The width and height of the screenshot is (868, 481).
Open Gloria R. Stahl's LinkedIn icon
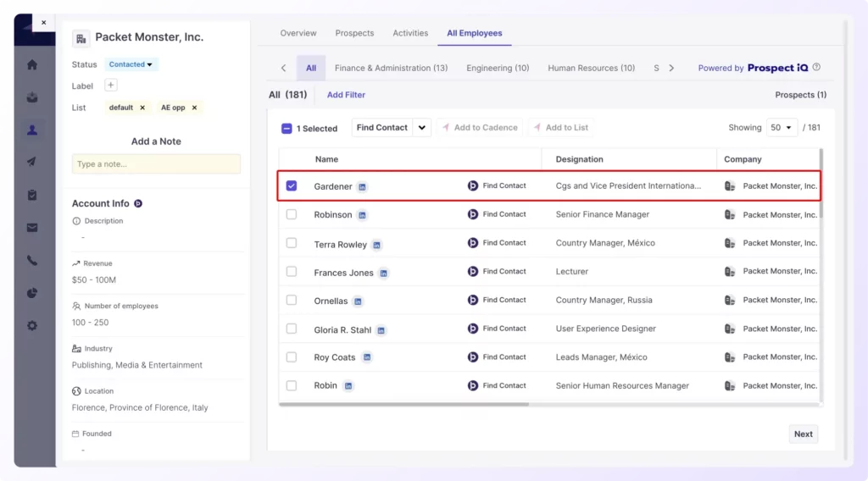[x=381, y=330]
